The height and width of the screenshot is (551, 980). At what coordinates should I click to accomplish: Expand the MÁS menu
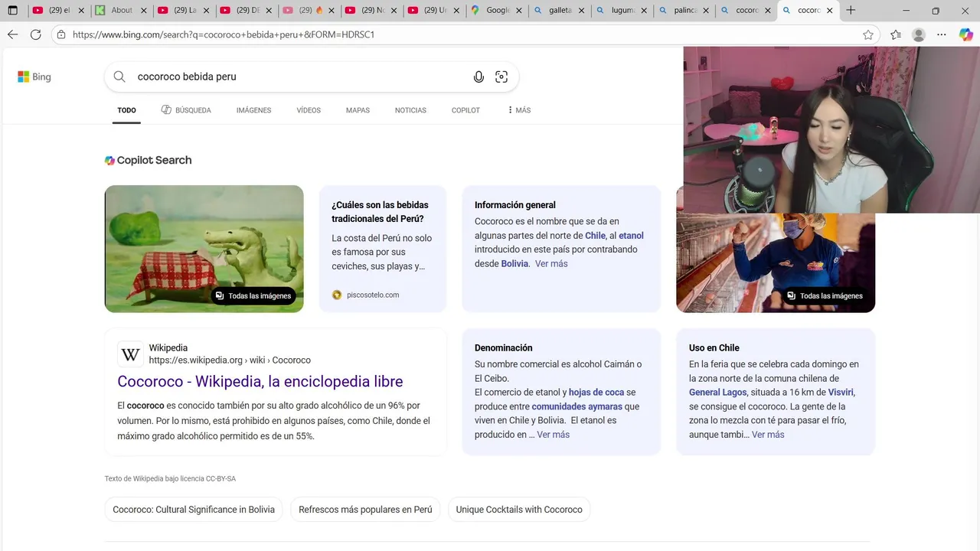[519, 110]
